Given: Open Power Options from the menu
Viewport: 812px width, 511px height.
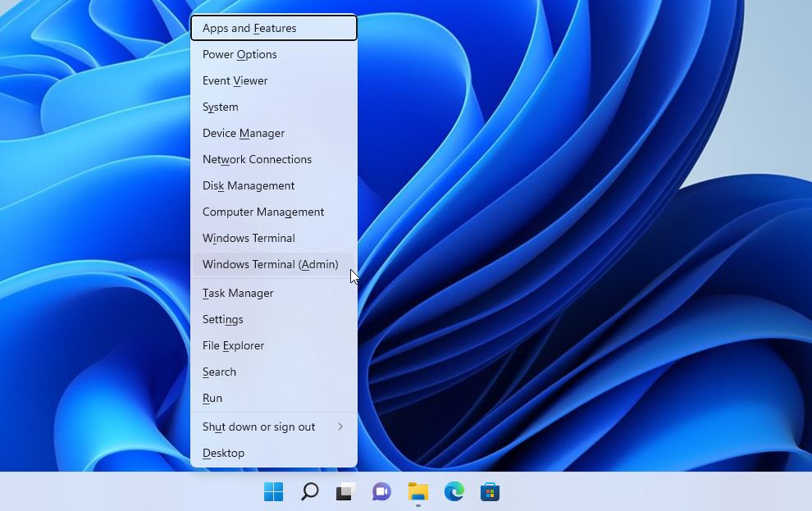Looking at the screenshot, I should coord(274,54).
